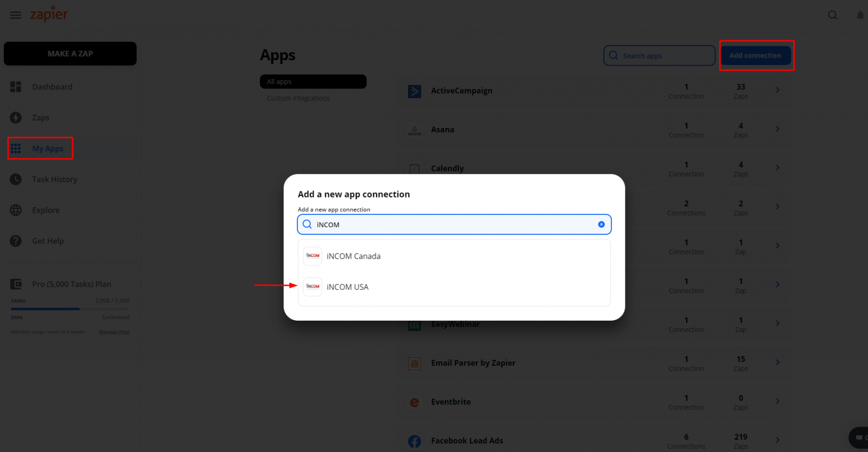Open the chat support bubble
This screenshot has height=452, width=868.
(859, 437)
